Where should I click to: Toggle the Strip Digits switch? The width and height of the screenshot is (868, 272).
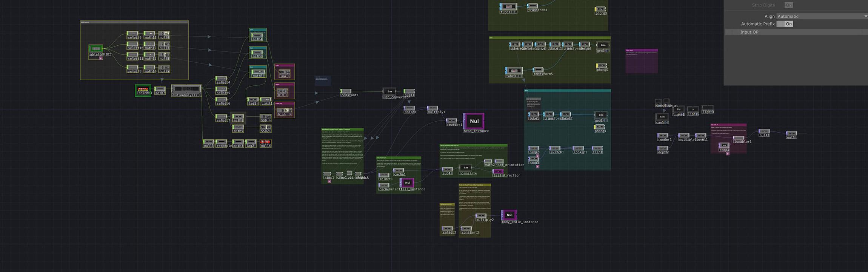pyautogui.click(x=788, y=5)
